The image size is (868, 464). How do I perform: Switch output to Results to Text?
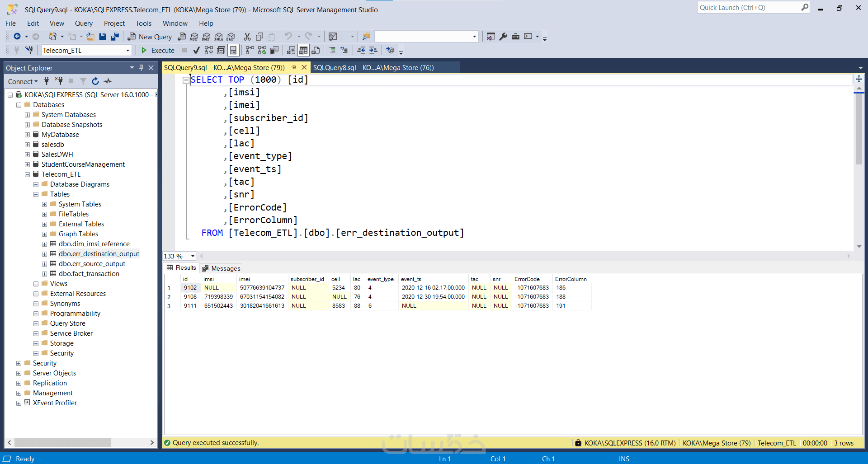tap(291, 50)
